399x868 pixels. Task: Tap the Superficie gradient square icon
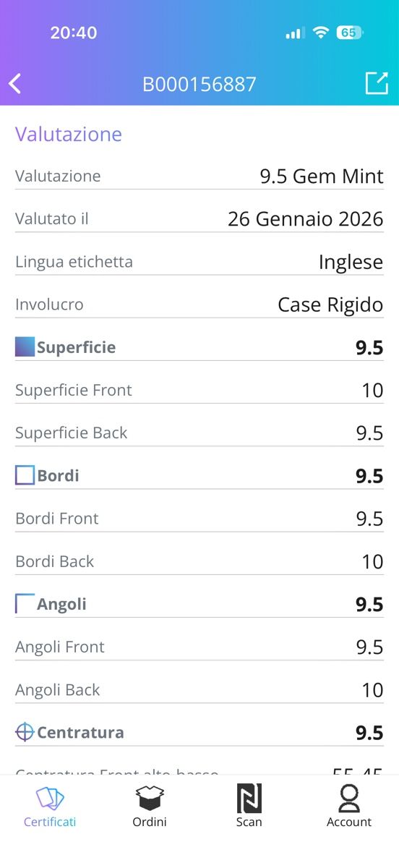(25, 347)
